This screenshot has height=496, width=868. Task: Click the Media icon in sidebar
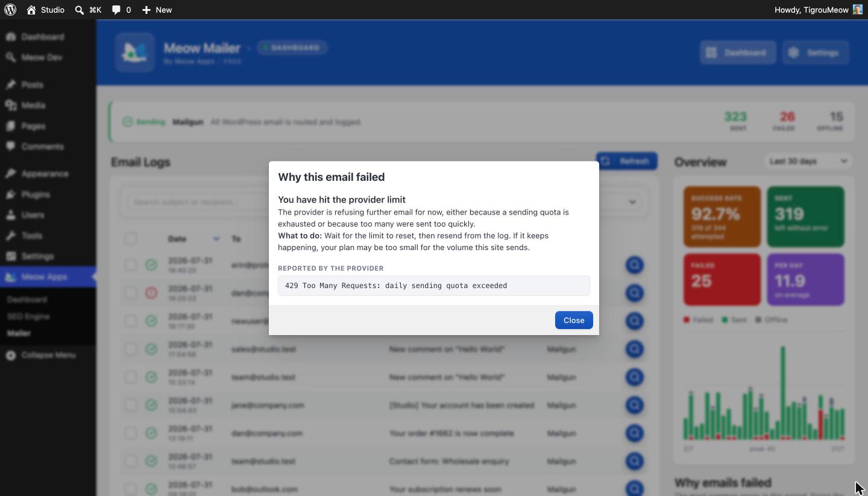pyautogui.click(x=11, y=105)
